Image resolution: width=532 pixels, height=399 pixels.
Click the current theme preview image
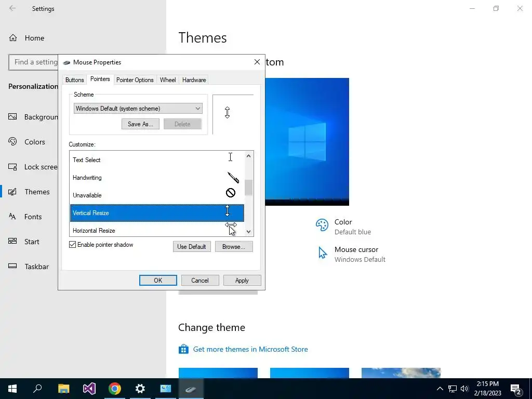[x=307, y=142]
